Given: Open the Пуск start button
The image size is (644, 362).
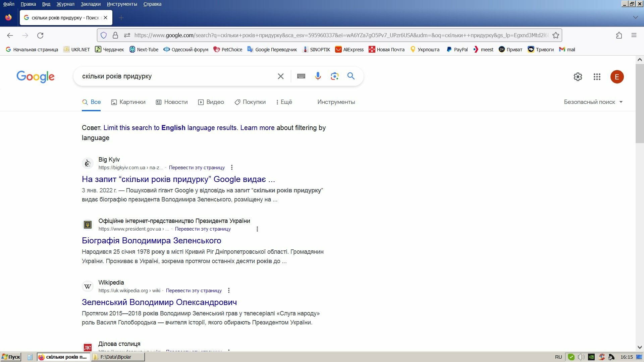Looking at the screenshot, I should (x=11, y=357).
